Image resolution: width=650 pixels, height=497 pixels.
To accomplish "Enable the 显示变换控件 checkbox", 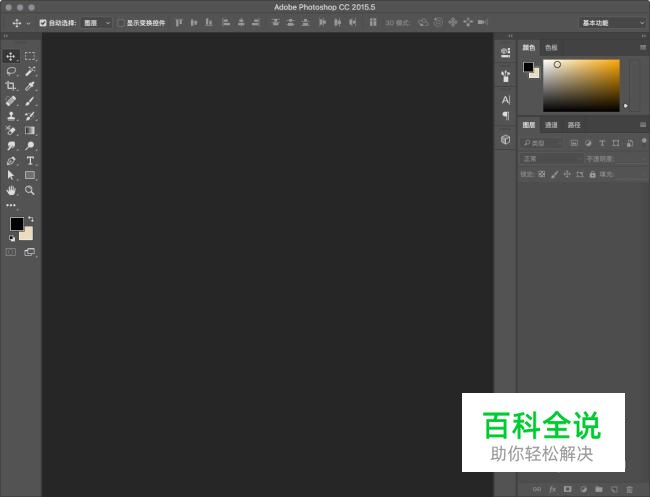I will (x=121, y=22).
